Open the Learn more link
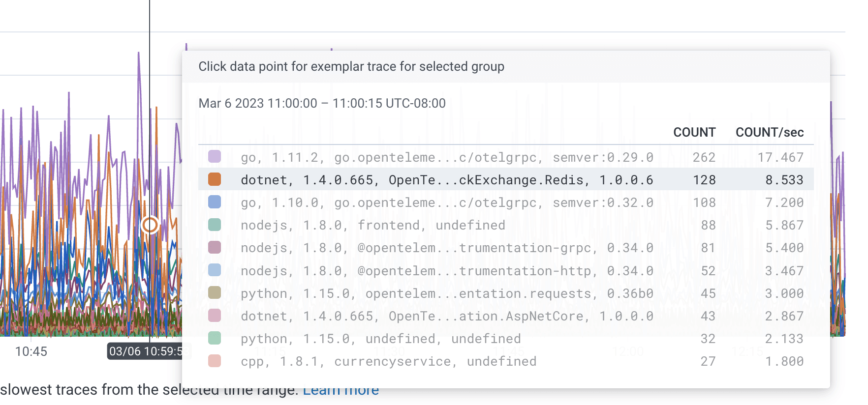 pyautogui.click(x=341, y=391)
